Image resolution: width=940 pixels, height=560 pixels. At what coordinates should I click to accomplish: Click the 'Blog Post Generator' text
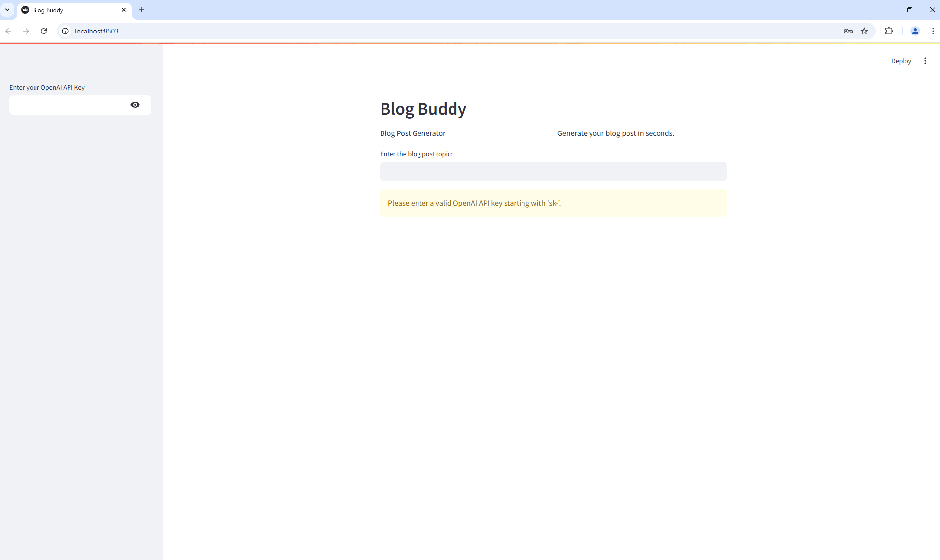click(x=413, y=133)
